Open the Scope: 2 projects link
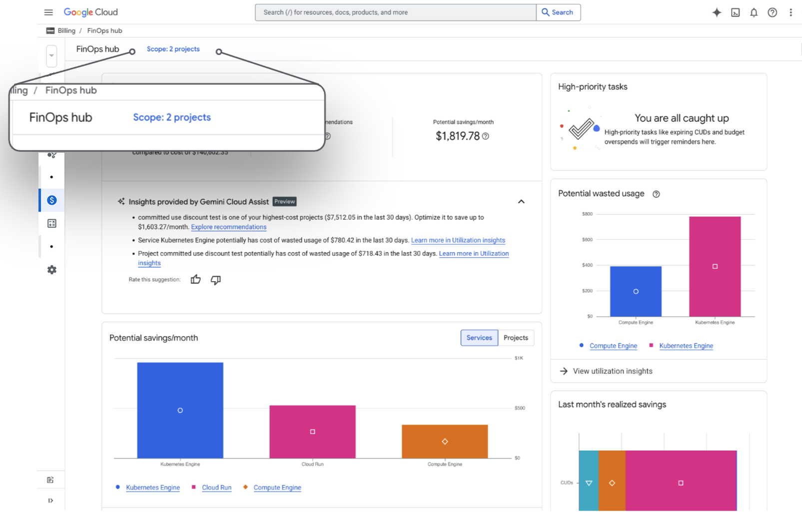The width and height of the screenshot is (802, 532). pyautogui.click(x=173, y=49)
